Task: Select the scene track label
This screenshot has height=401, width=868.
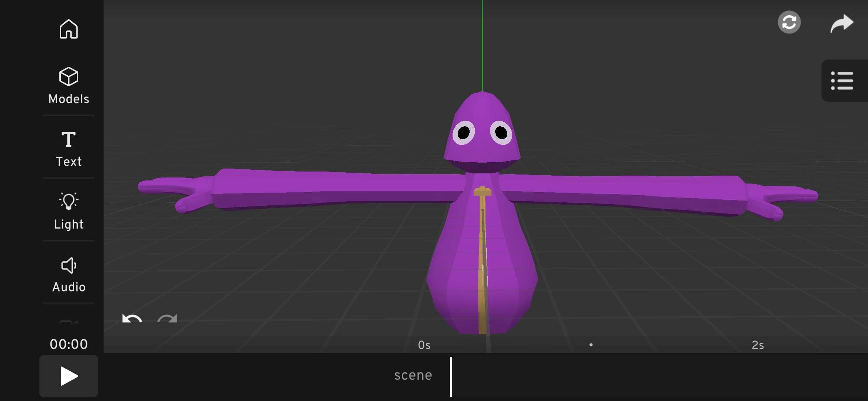Action: click(x=413, y=375)
